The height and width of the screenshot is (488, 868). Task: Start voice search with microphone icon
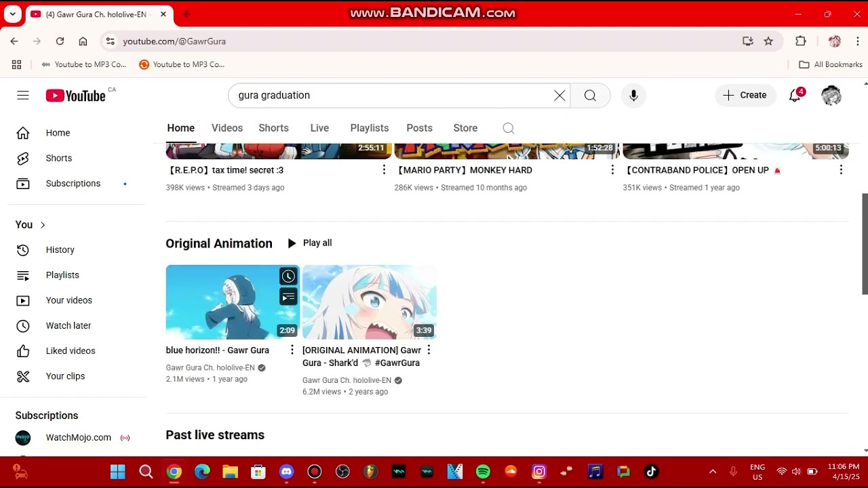coord(633,96)
